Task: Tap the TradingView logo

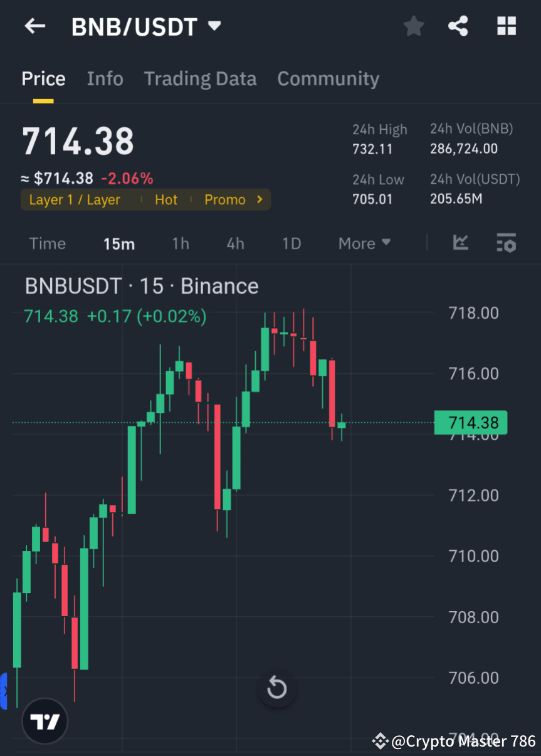Action: click(x=44, y=720)
